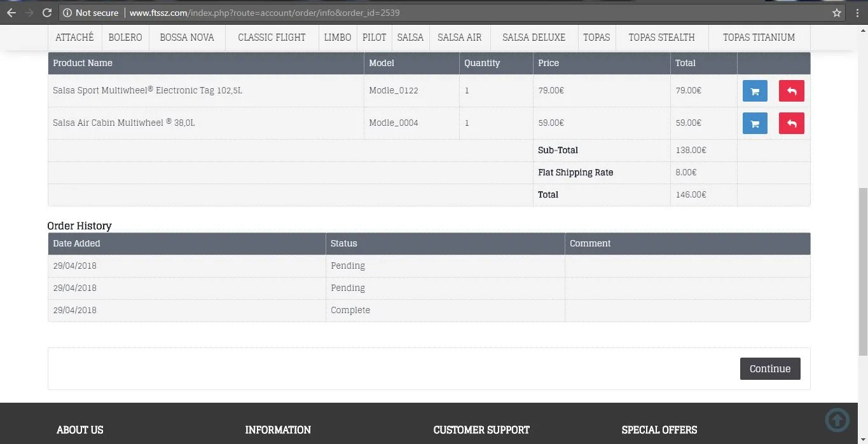Click the 138.00€ sub-total value
The image size is (868, 444).
691,150
